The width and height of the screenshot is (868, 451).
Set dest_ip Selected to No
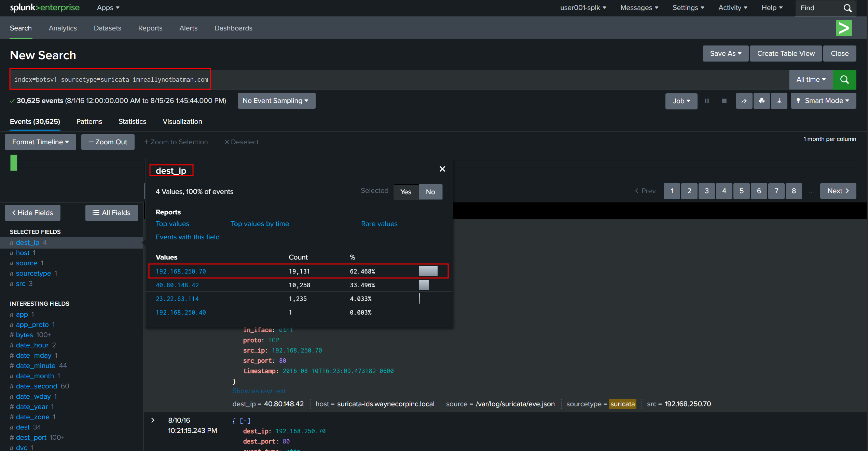click(x=430, y=192)
